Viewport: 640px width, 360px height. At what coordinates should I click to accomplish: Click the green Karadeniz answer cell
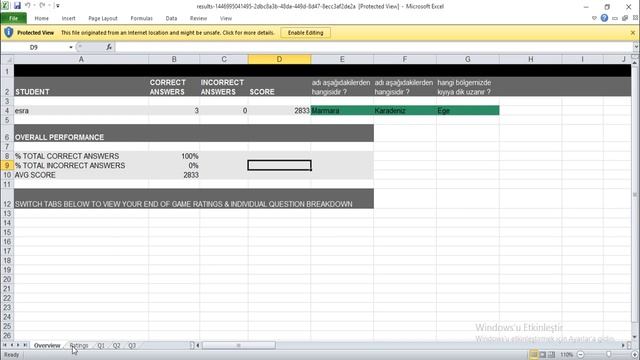(x=405, y=111)
